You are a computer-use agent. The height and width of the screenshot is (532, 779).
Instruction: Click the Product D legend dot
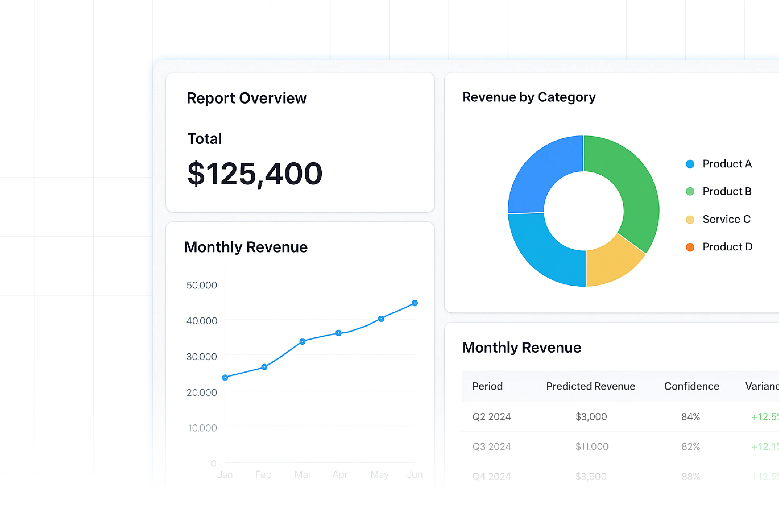(690, 247)
